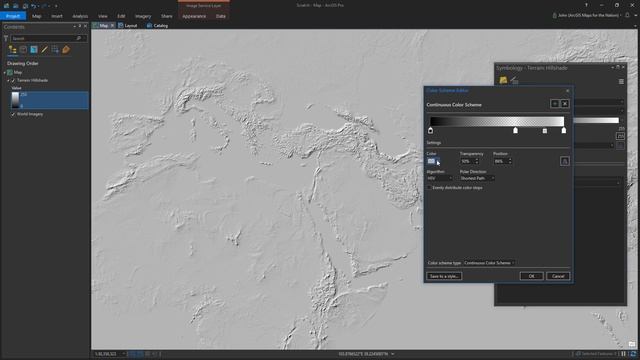640x360 pixels.
Task: Click the search magnifier in Contents
Action: click(x=79, y=38)
